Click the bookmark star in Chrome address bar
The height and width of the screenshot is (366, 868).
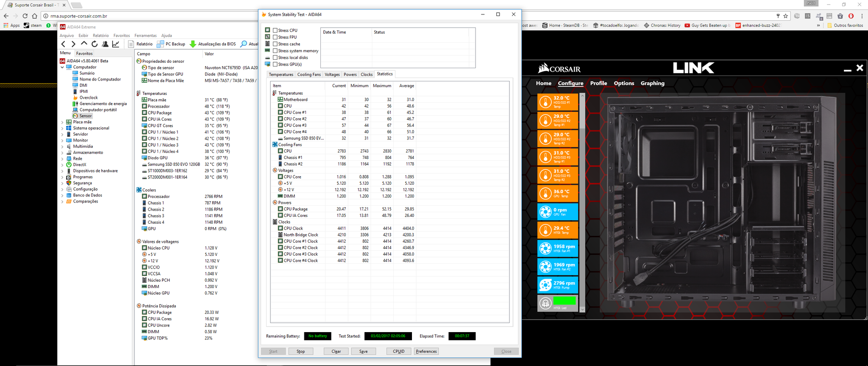785,16
